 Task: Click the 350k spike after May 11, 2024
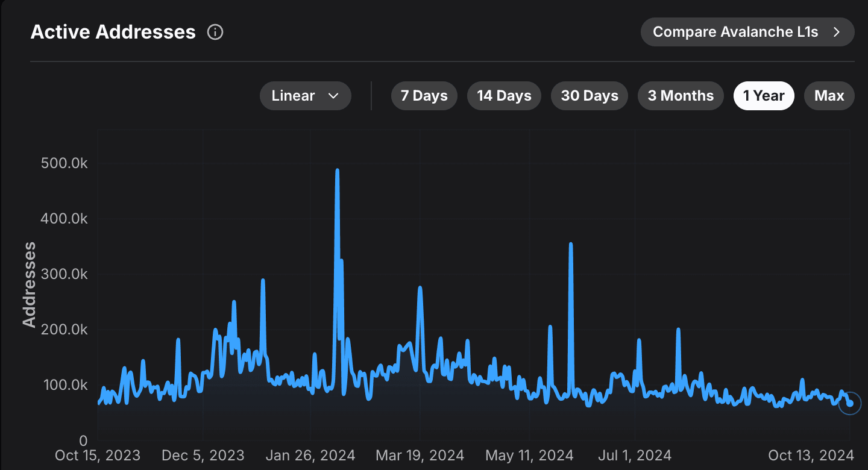click(x=570, y=245)
